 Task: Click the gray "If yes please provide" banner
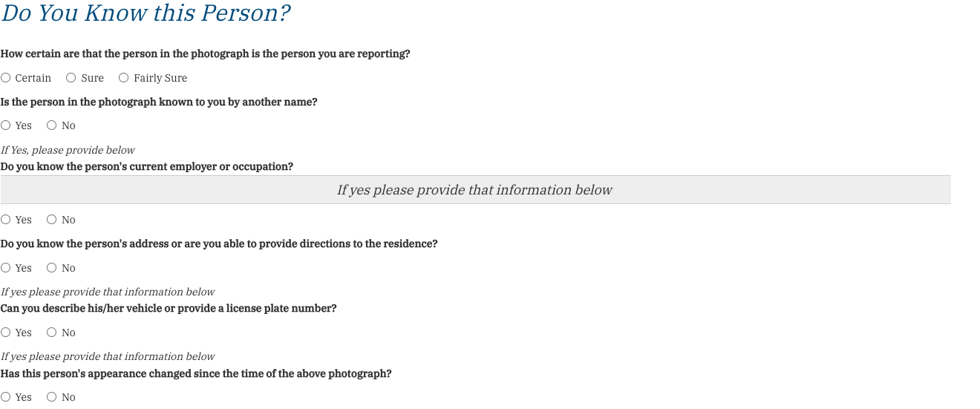point(475,190)
